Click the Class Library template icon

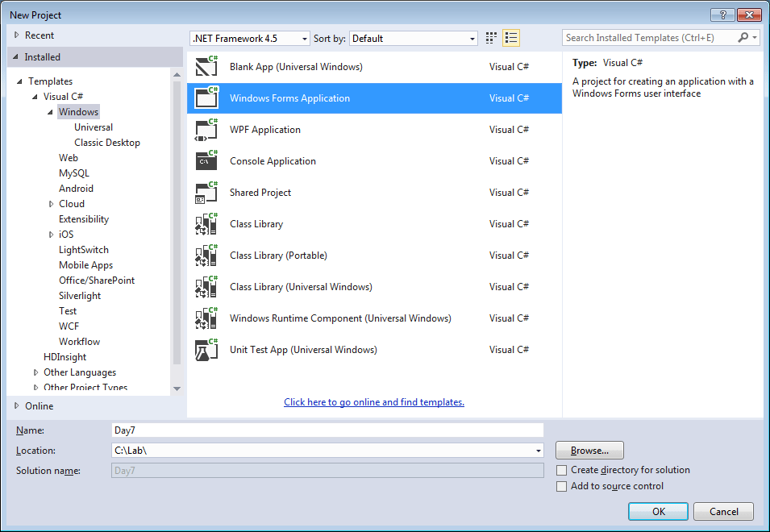(206, 223)
